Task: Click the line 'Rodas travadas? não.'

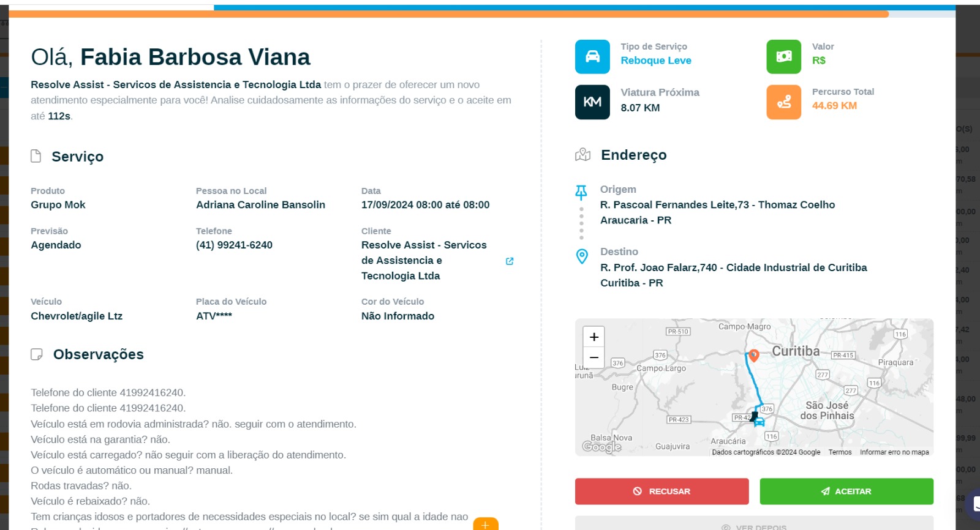Action: pos(81,486)
